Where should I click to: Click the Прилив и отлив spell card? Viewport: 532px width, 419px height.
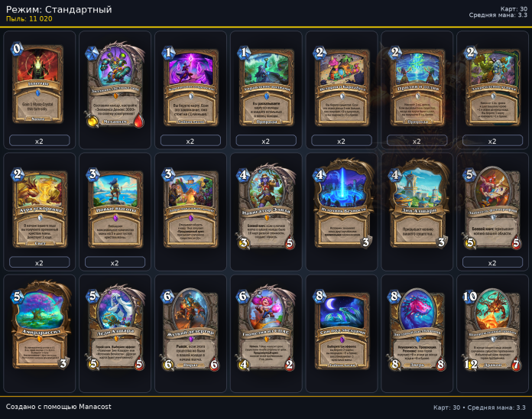417,86
